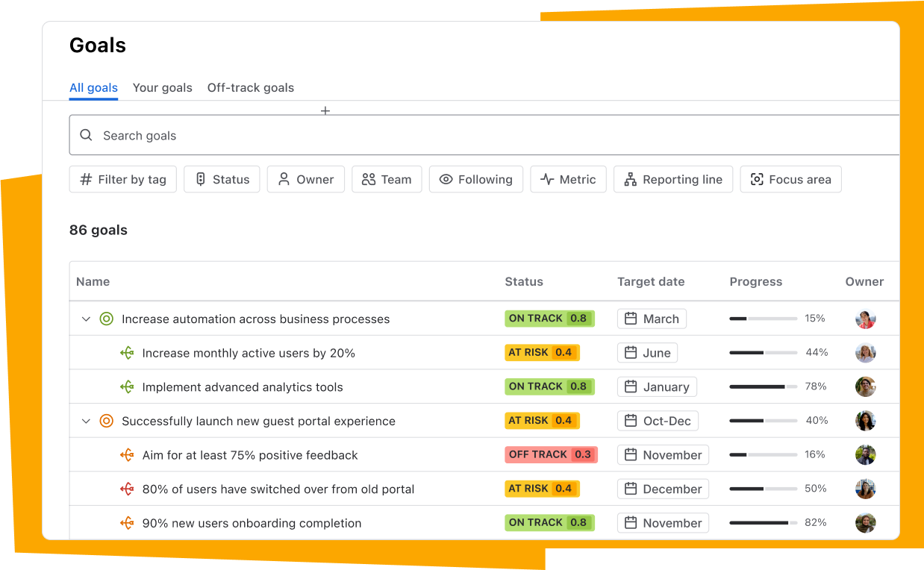This screenshot has width=924, height=570.
Task: Open the Team filter dropdown
Action: (387, 180)
